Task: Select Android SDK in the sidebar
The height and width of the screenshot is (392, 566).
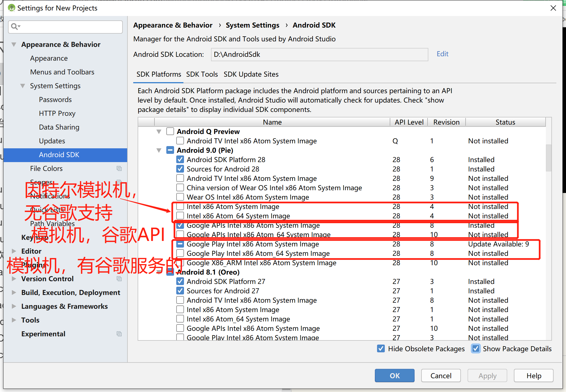Action: coord(65,155)
